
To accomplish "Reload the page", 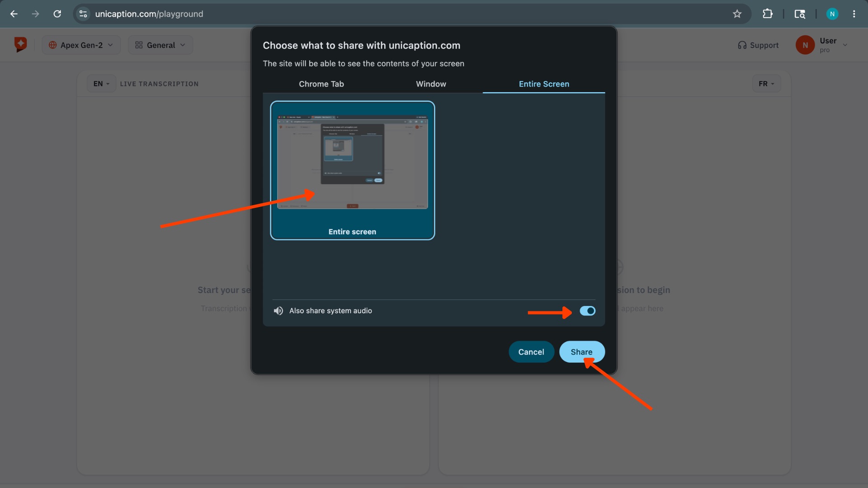I will [x=57, y=14].
